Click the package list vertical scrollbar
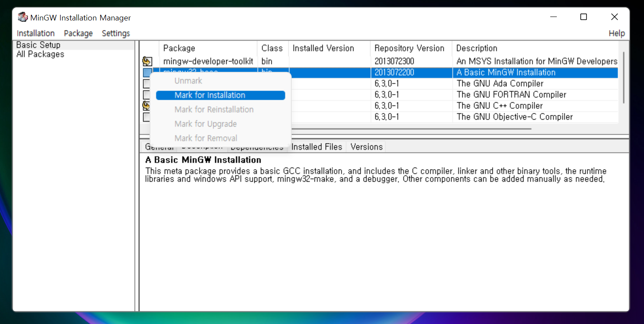The image size is (644, 324). click(624, 78)
